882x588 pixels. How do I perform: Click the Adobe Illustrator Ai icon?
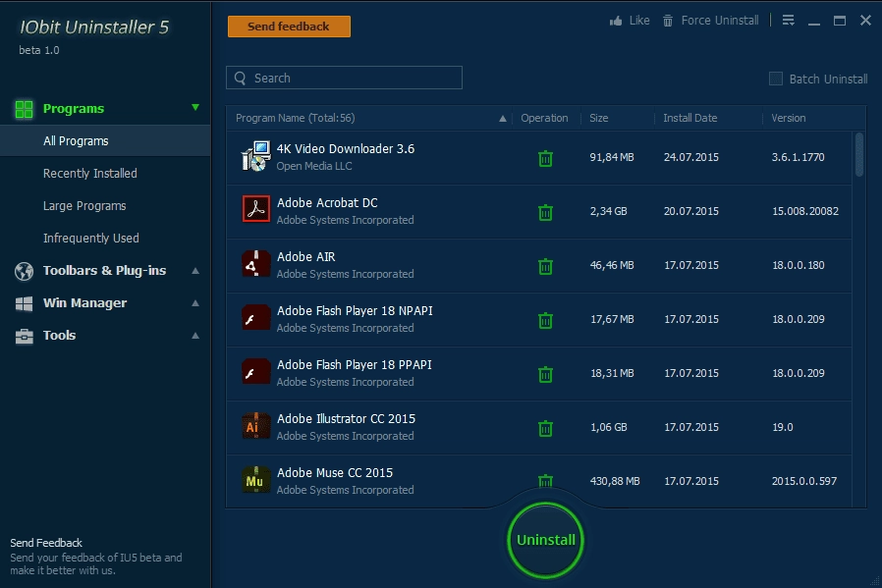256,426
